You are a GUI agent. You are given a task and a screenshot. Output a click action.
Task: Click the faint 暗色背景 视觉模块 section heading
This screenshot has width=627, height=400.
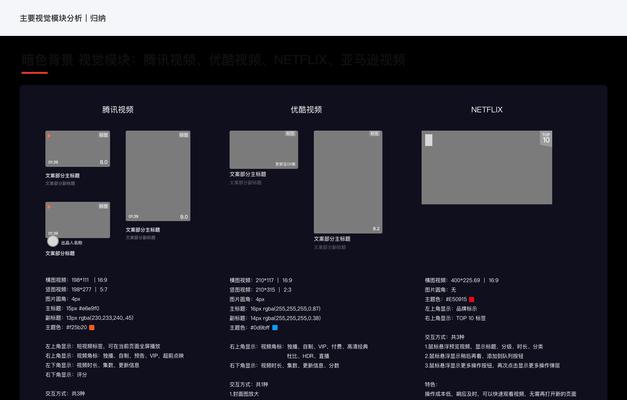214,60
